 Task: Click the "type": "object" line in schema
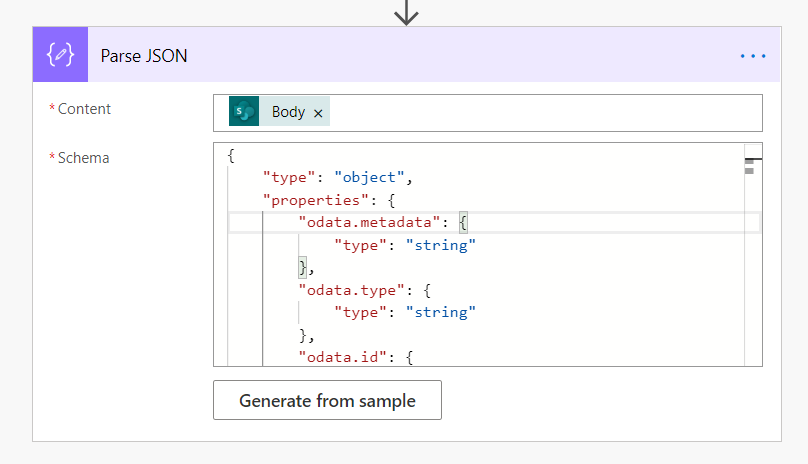337,178
